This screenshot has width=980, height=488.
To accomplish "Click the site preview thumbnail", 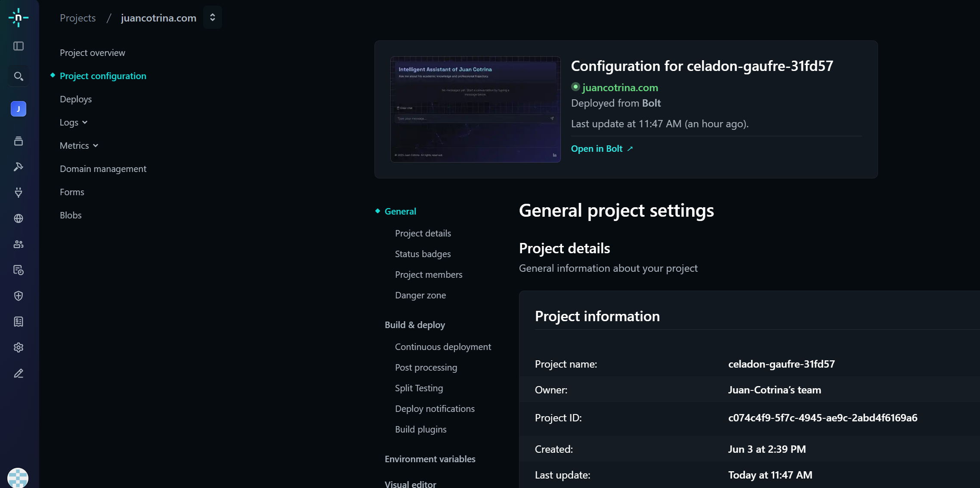I will [x=475, y=109].
